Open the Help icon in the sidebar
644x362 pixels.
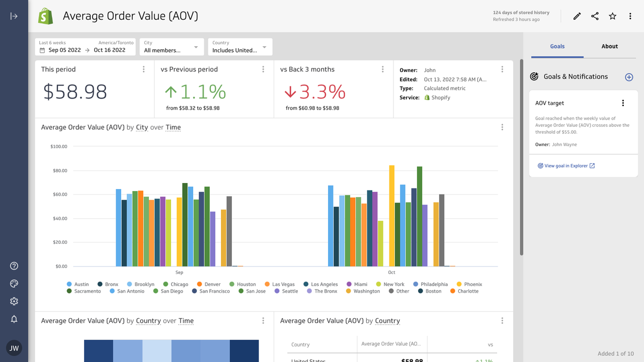point(14,265)
